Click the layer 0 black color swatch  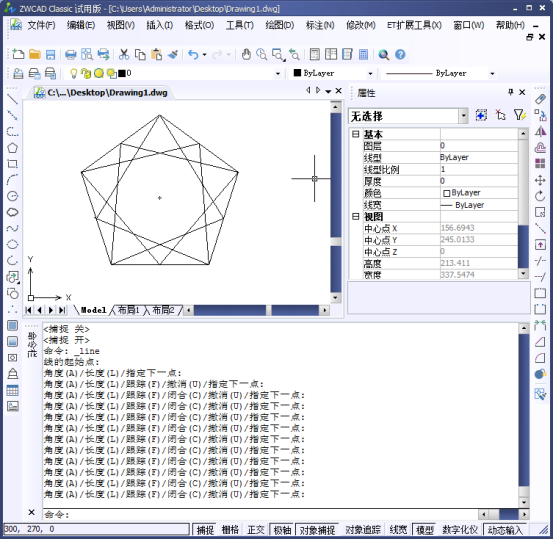(122, 73)
